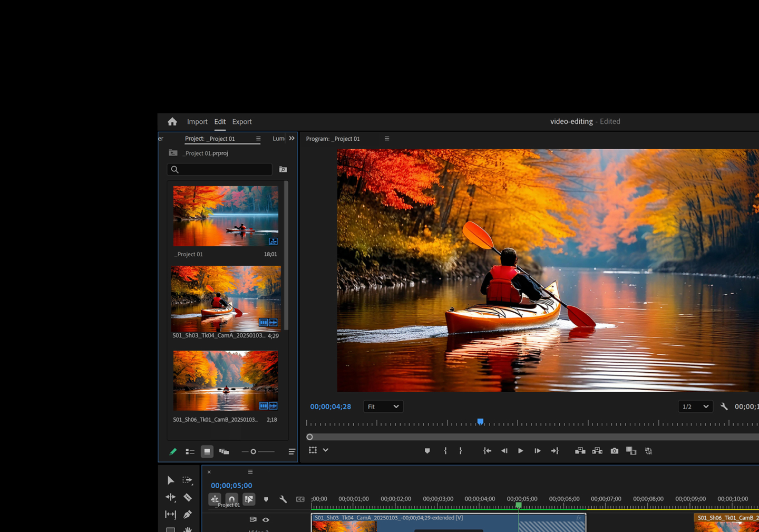Open the Fit zoom level dropdown
This screenshot has height=532, width=759.
383,407
